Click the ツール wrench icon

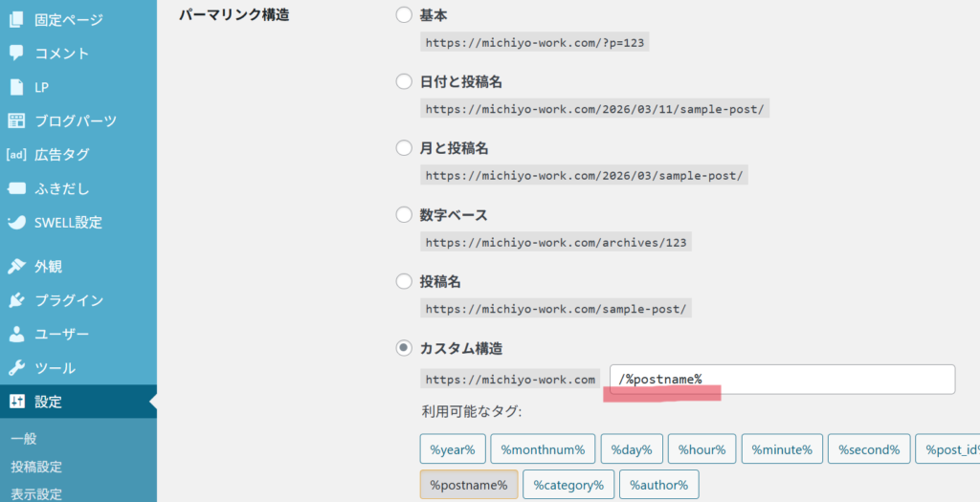point(16,368)
